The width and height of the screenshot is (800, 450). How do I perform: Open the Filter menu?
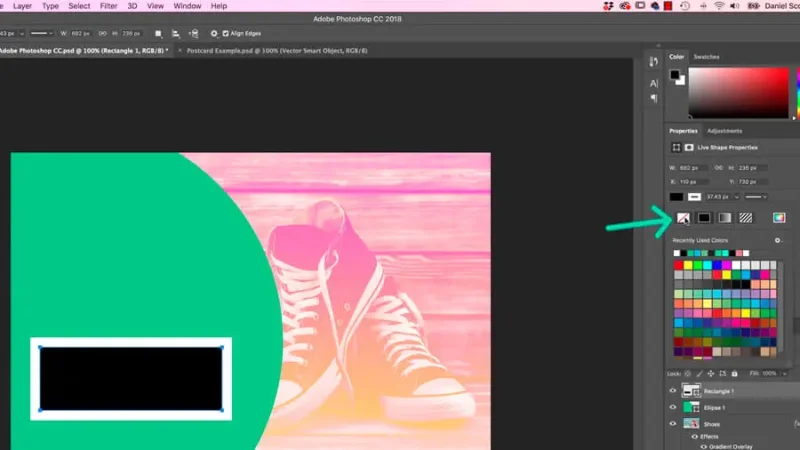tap(108, 6)
